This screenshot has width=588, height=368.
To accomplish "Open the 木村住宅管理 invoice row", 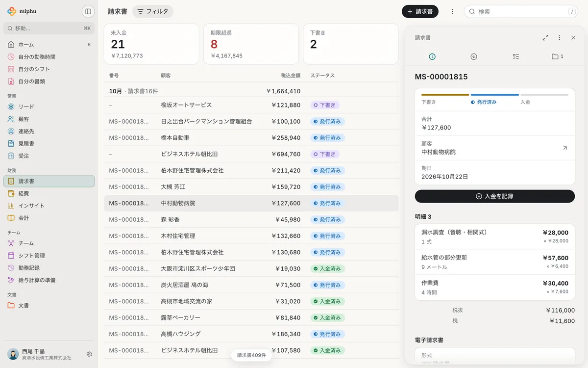I will [x=251, y=236].
